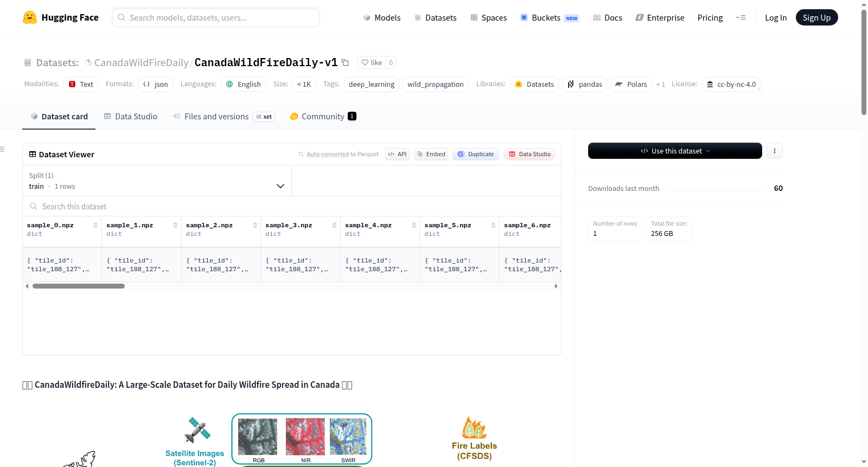This screenshot has height=467, width=868.
Task: Open the Pricing page
Action: tap(710, 17)
